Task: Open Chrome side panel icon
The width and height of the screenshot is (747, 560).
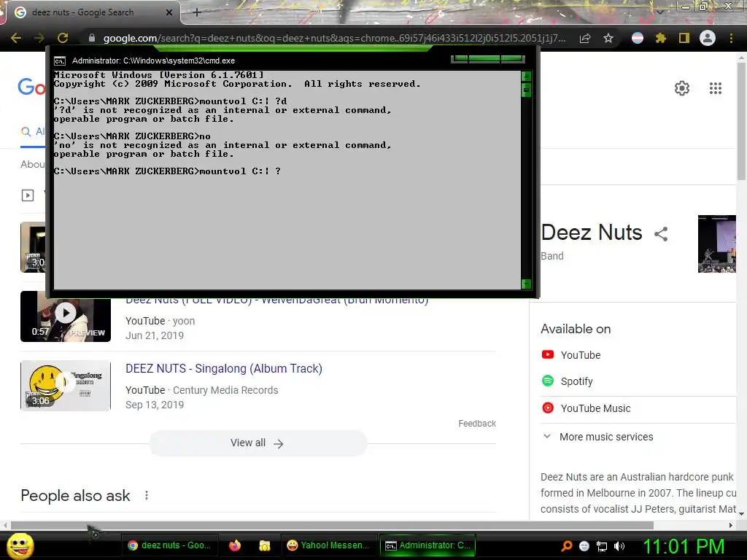Action: 684,38
